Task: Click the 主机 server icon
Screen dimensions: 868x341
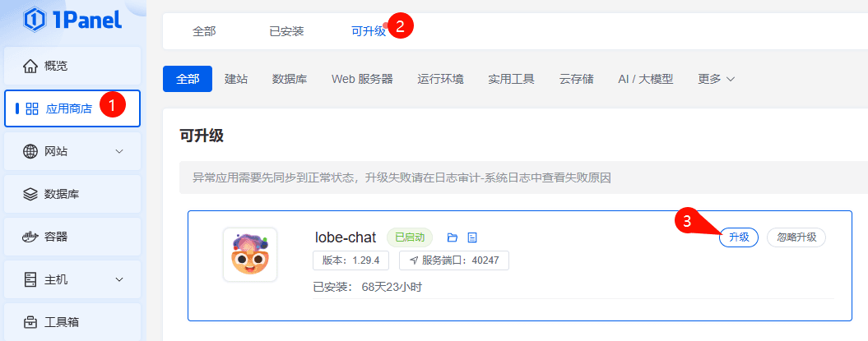Action: [x=30, y=279]
